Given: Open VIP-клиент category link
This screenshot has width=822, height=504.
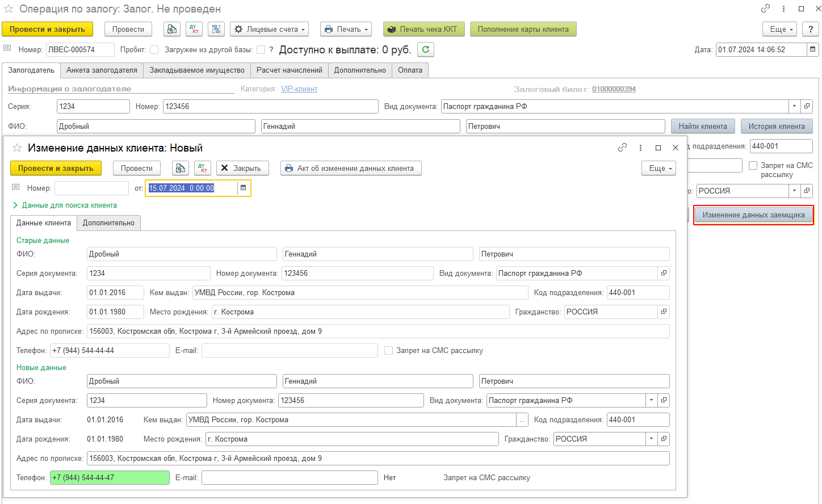Looking at the screenshot, I should [x=299, y=89].
